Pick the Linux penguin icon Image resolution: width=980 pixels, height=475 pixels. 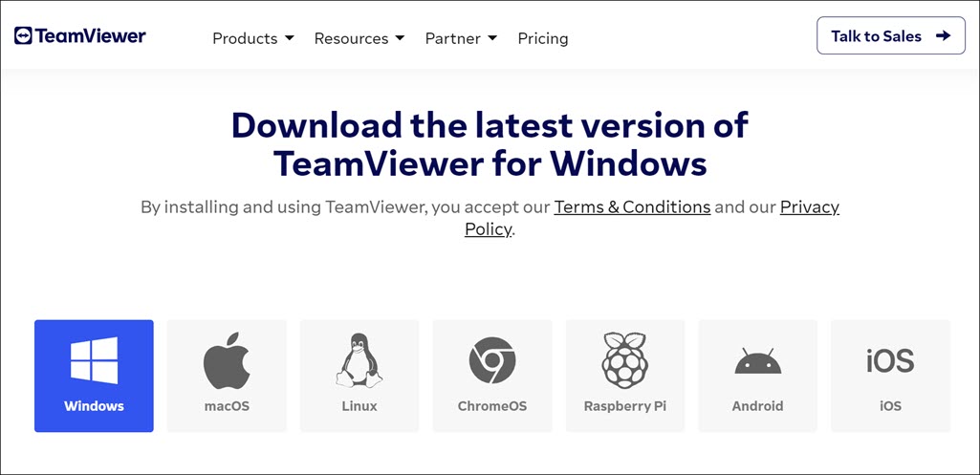[x=359, y=360]
